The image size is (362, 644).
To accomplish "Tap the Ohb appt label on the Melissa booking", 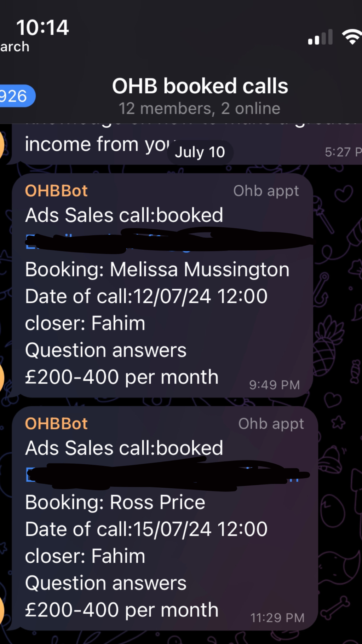I will (266, 191).
